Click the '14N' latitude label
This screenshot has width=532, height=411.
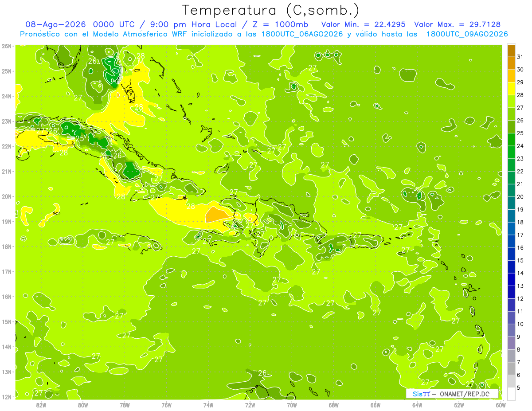coord(7,347)
